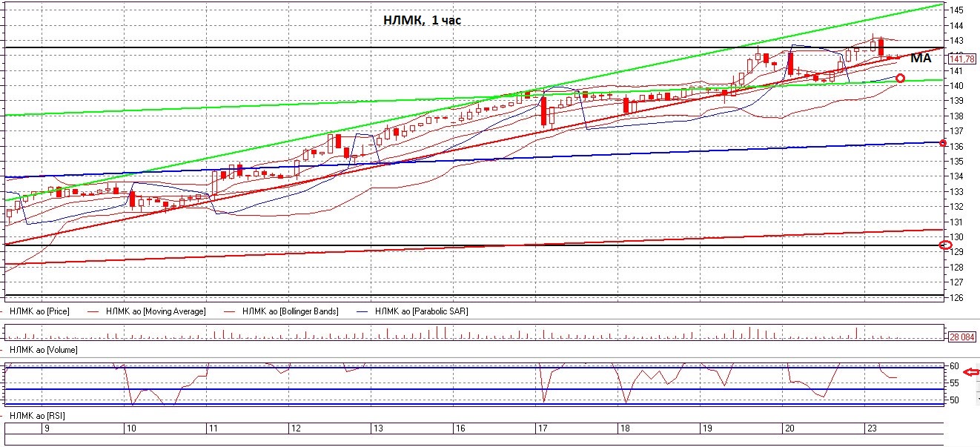Image resolution: width=980 pixels, height=447 pixels.
Task: Click price level 129 on price scale
Action: click(956, 253)
